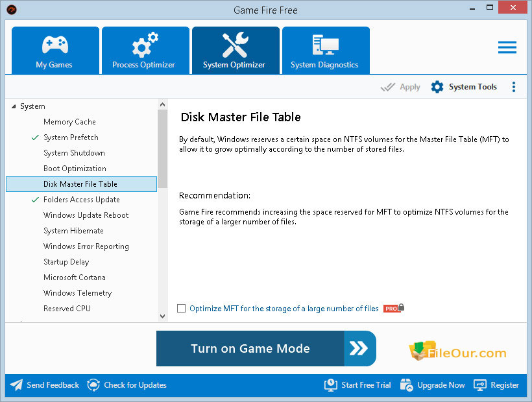Click Send Feedback

[45, 385]
